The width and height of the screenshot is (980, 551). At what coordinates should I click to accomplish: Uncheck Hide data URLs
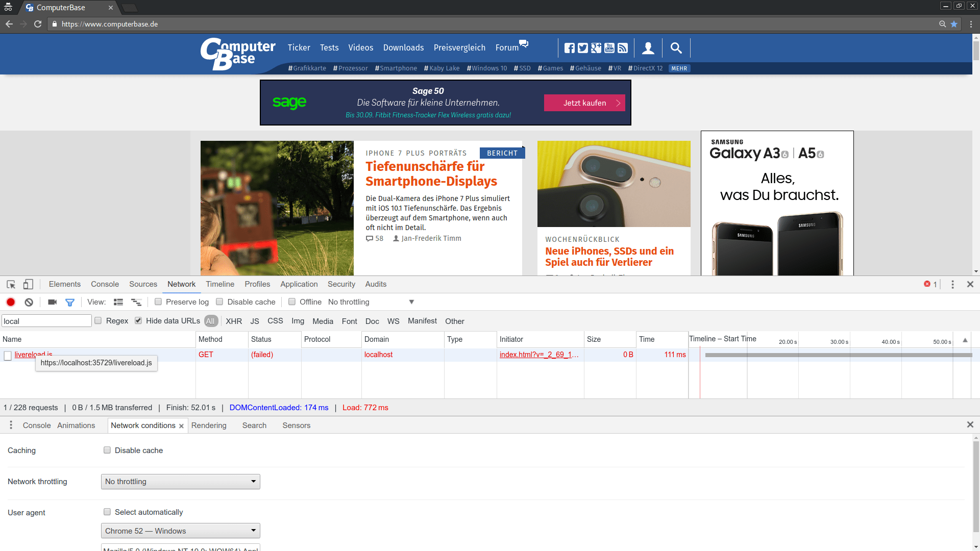coord(138,321)
